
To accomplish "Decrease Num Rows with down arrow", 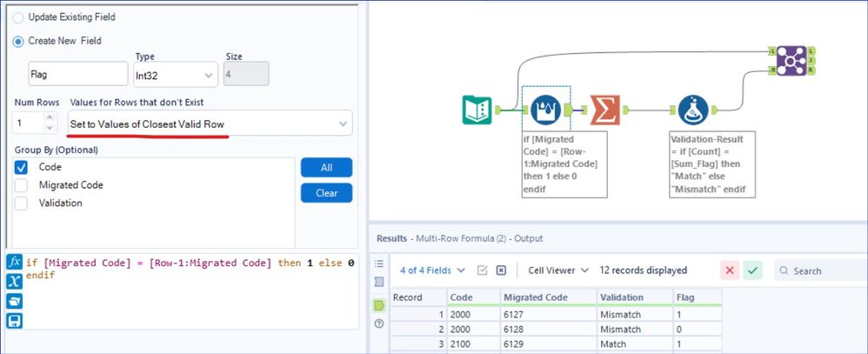I will tap(50, 128).
